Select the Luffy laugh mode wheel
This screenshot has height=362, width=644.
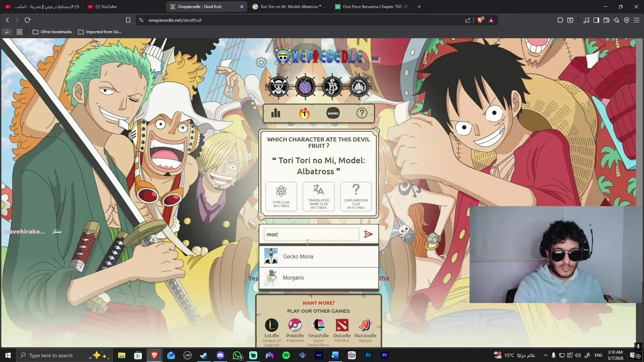pyautogui.click(x=359, y=86)
